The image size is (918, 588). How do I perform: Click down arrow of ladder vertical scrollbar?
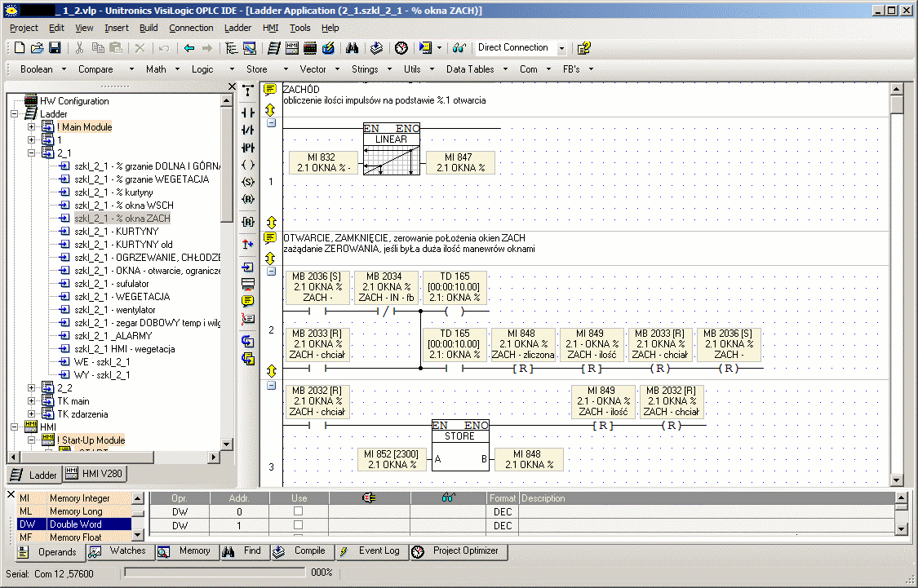tap(896, 480)
